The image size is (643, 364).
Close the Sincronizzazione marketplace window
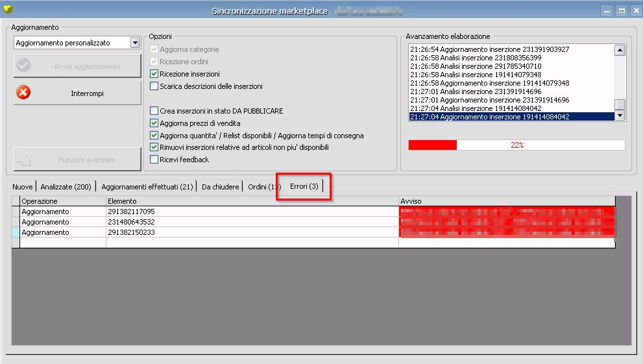click(x=637, y=10)
